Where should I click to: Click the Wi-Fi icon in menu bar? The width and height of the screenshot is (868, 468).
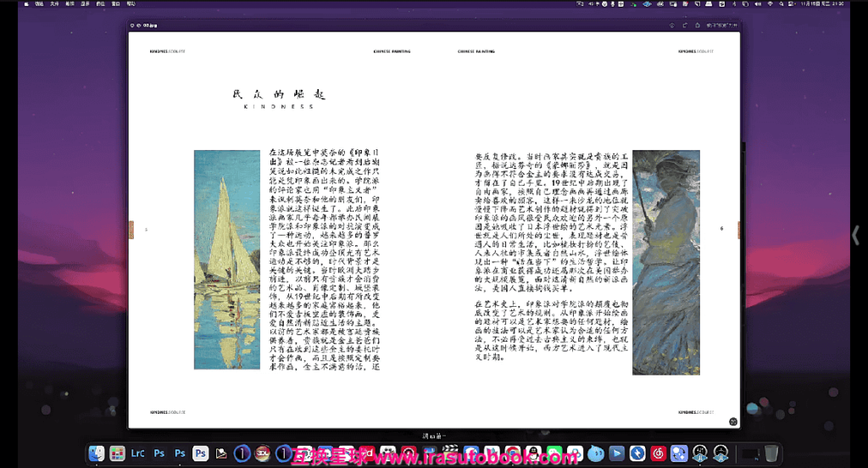pos(770,3)
